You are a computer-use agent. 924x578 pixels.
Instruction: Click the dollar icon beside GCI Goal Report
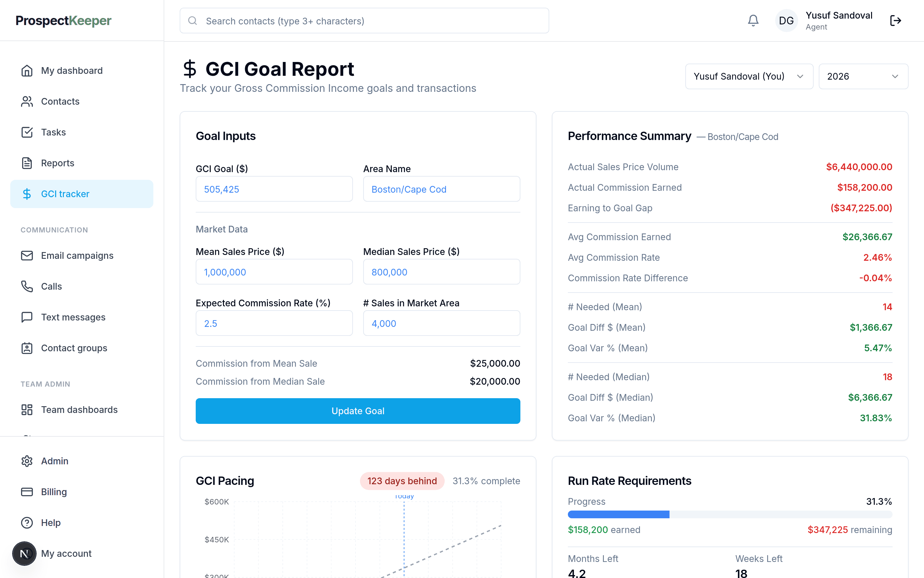point(190,69)
